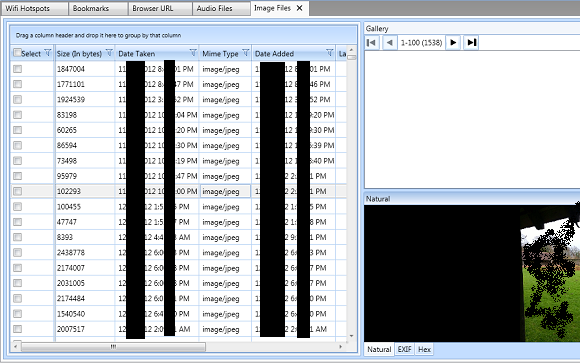Go to first gallery page

click(x=371, y=43)
